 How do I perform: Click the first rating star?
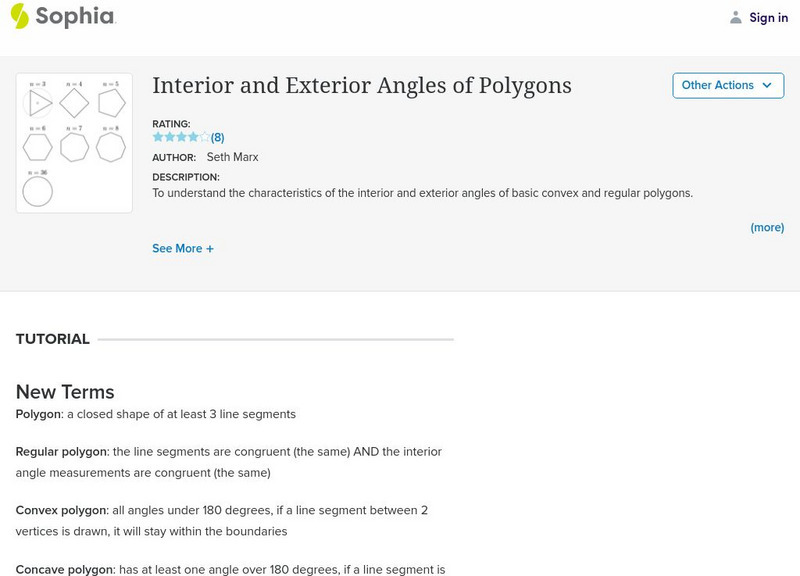click(158, 136)
